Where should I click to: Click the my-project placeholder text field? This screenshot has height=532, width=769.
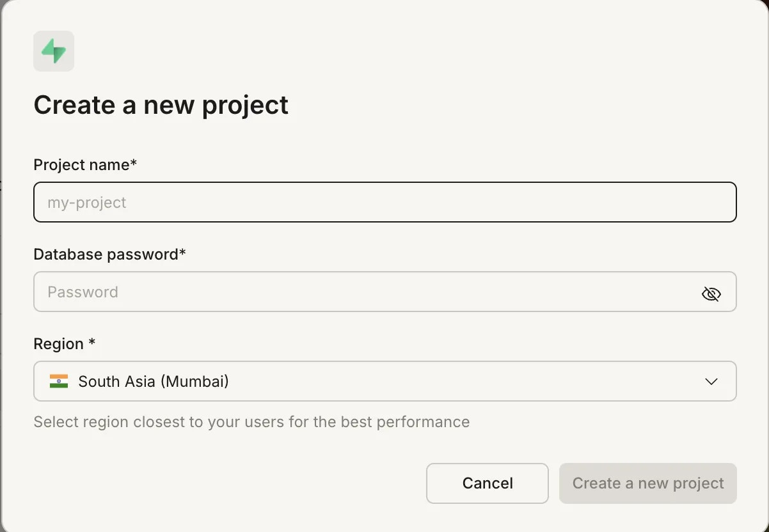[384, 202]
